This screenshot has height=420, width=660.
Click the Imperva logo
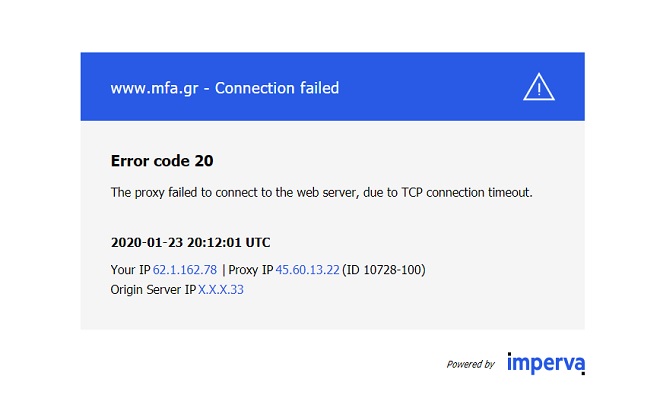545,363
